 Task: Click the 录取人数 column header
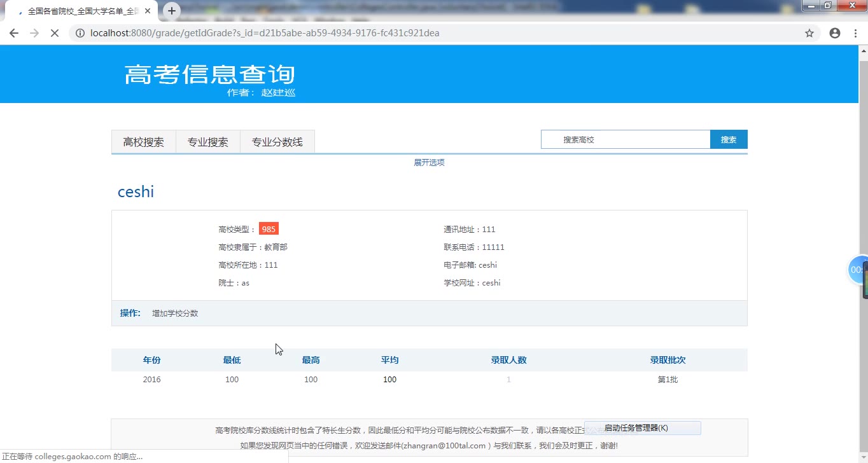(508, 360)
